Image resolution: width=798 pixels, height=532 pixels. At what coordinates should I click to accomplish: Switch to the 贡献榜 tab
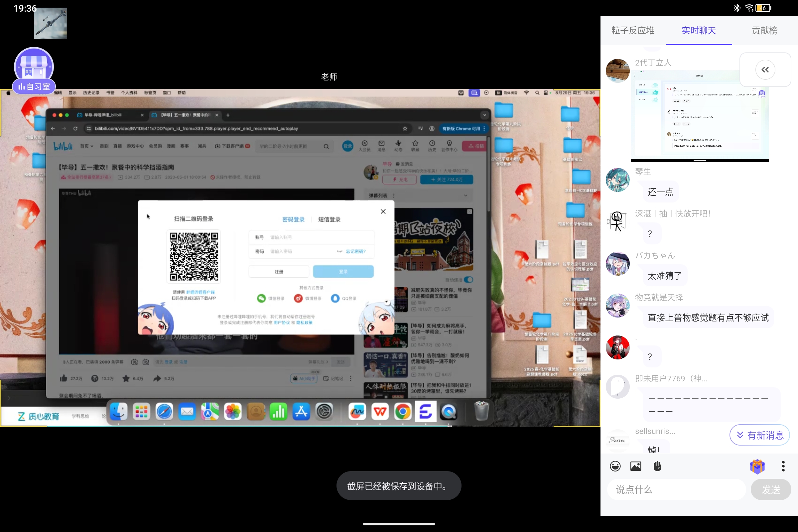(x=764, y=31)
